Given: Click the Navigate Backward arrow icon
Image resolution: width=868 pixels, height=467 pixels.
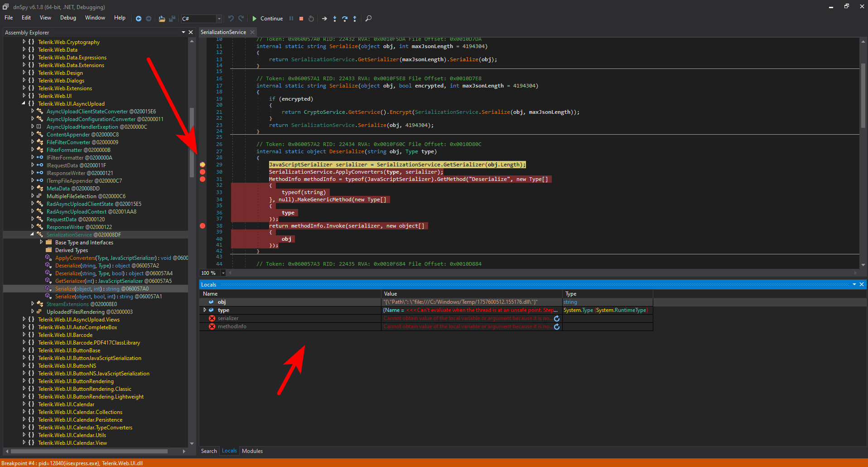Looking at the screenshot, I should coord(139,19).
